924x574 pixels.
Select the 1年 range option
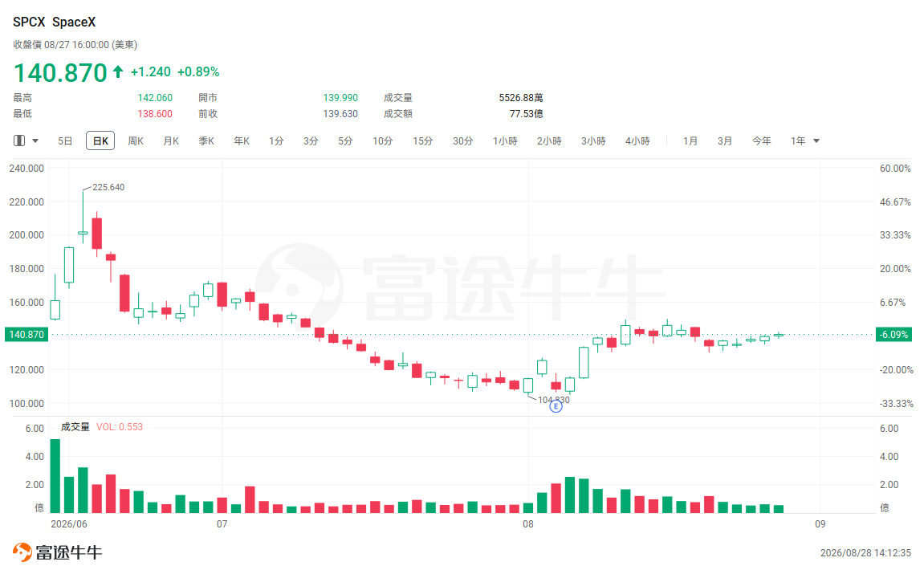798,140
